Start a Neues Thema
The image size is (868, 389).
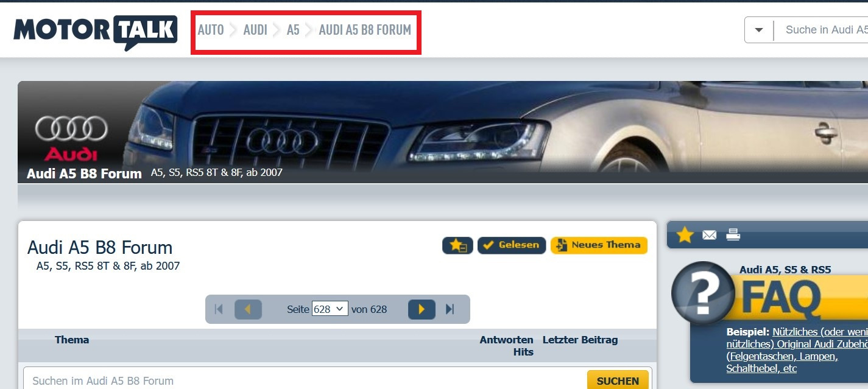tap(599, 245)
